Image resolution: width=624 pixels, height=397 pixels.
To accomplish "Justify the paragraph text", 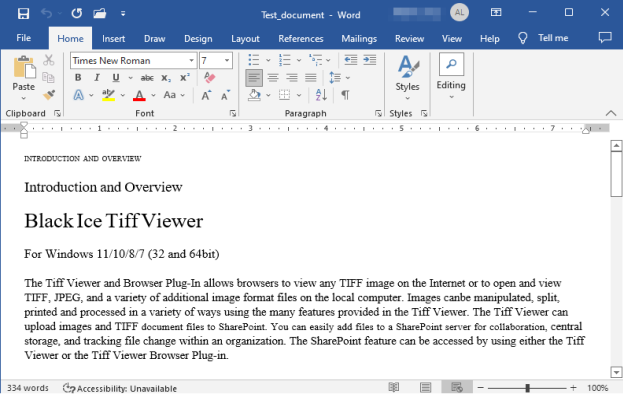I will click(x=311, y=78).
